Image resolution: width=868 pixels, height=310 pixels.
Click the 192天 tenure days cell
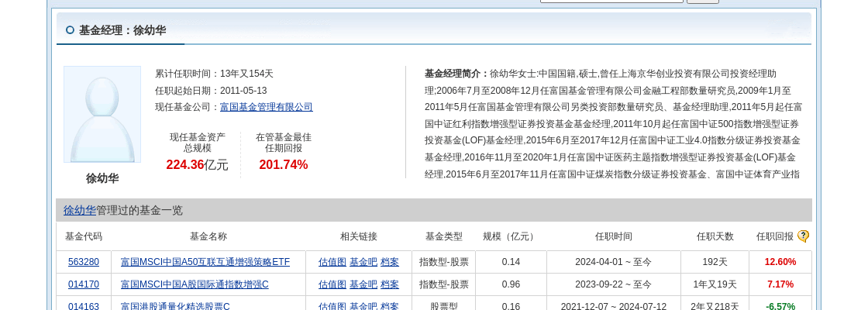tap(715, 262)
